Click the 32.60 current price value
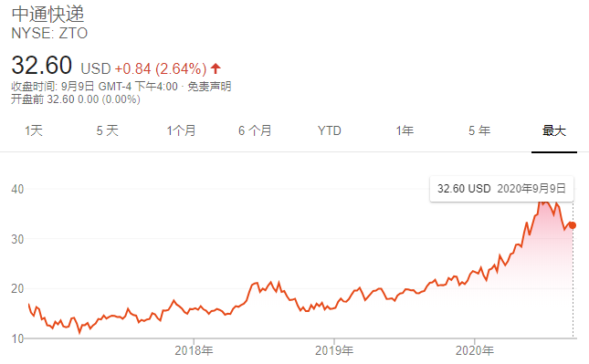589x364 pixels. click(x=41, y=65)
